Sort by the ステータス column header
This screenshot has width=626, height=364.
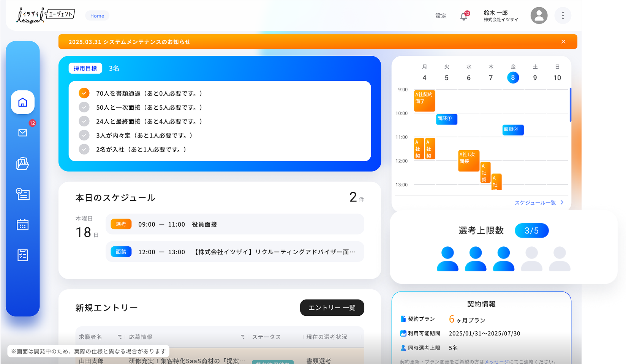pyautogui.click(x=266, y=337)
